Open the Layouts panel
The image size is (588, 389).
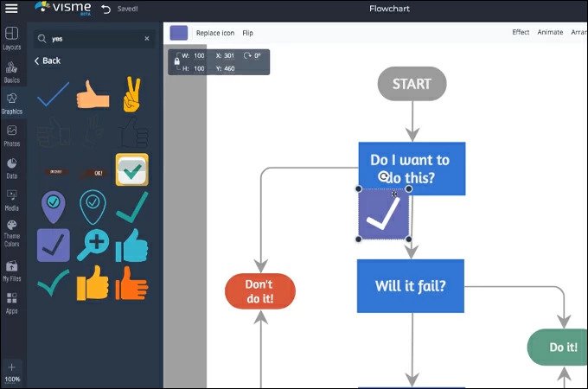point(12,39)
